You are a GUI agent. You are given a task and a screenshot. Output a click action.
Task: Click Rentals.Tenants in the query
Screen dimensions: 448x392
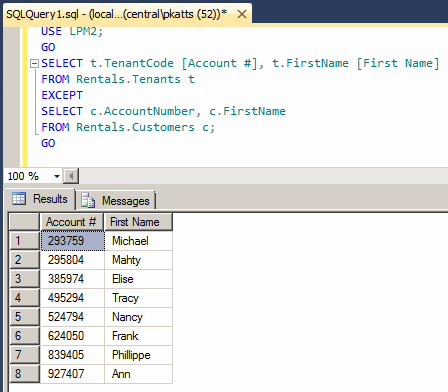coord(128,79)
